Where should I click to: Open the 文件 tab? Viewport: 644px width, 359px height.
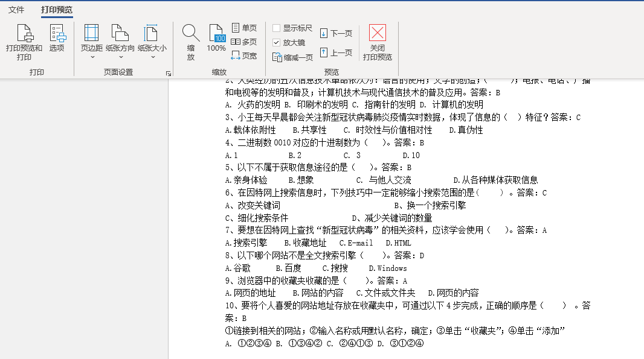[16, 10]
